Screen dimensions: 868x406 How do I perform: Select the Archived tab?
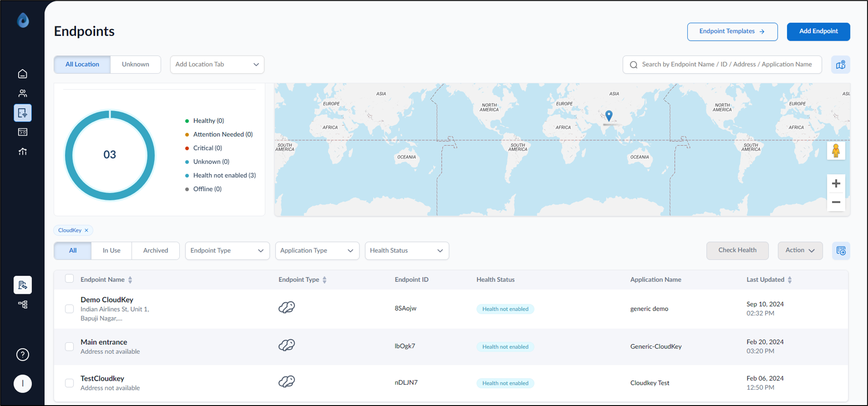tap(155, 250)
